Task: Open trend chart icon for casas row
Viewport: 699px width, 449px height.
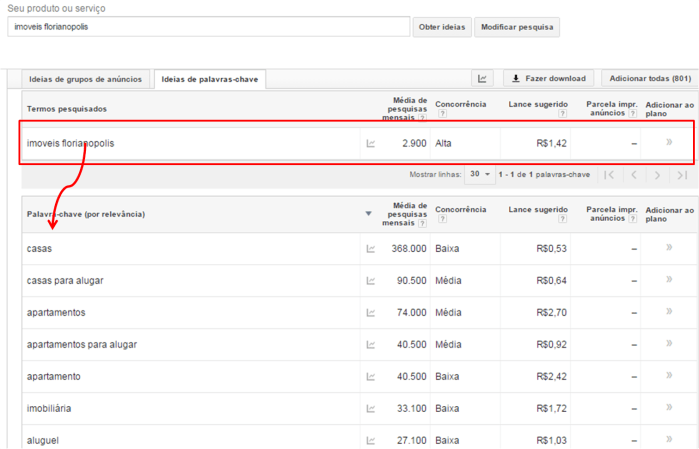Action: [371, 249]
